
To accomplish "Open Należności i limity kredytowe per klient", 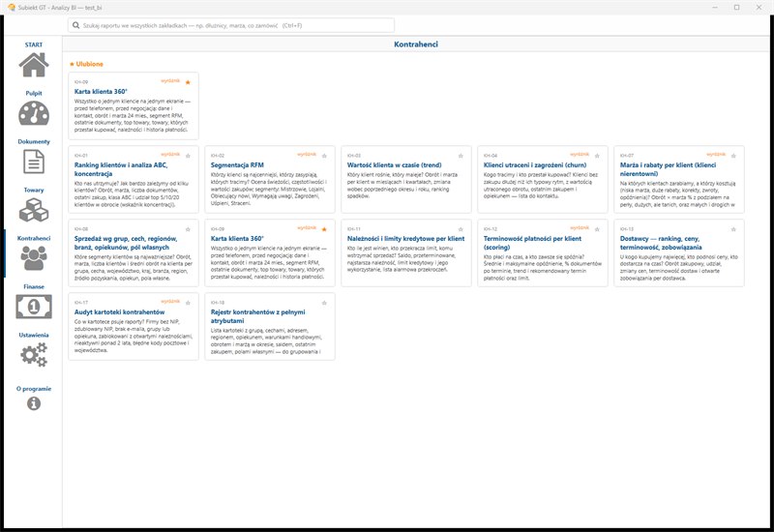I will tap(405, 238).
